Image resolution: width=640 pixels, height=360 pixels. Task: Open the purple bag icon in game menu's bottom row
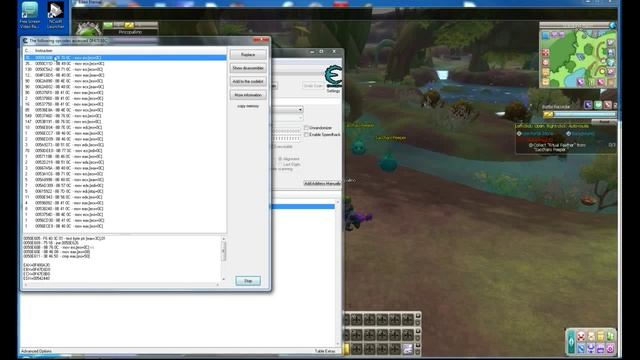click(600, 349)
